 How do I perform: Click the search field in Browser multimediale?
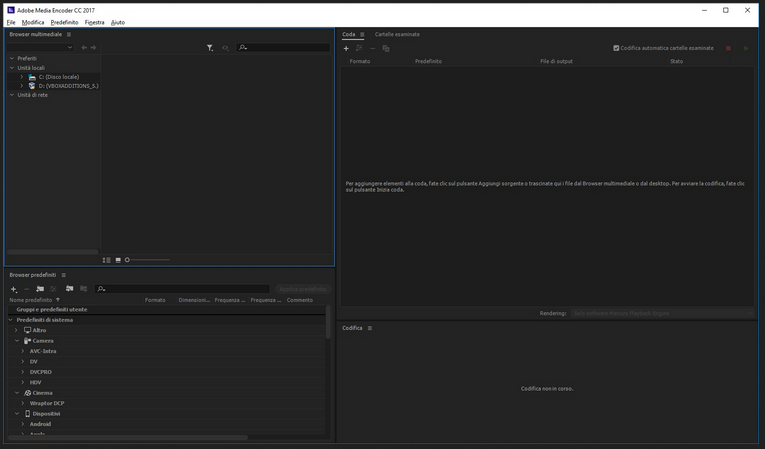283,48
